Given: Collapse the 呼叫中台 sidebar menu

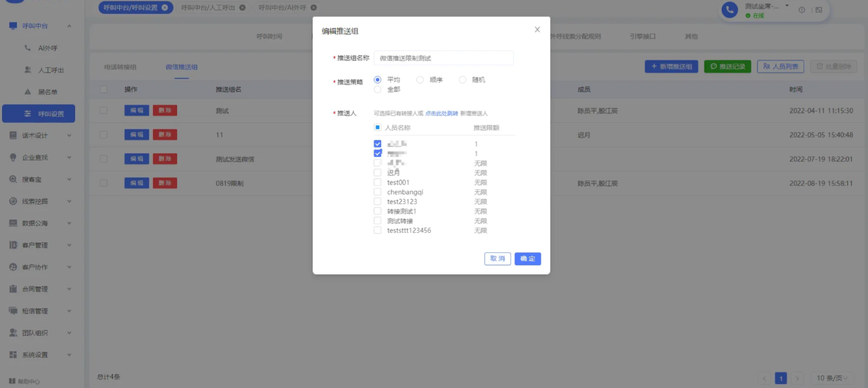Looking at the screenshot, I should pyautogui.click(x=69, y=26).
